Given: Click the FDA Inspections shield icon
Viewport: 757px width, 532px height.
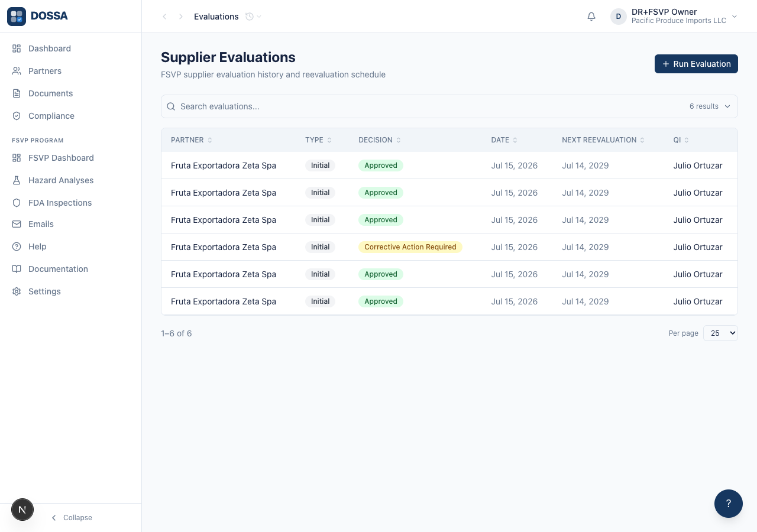Looking at the screenshot, I should point(17,203).
